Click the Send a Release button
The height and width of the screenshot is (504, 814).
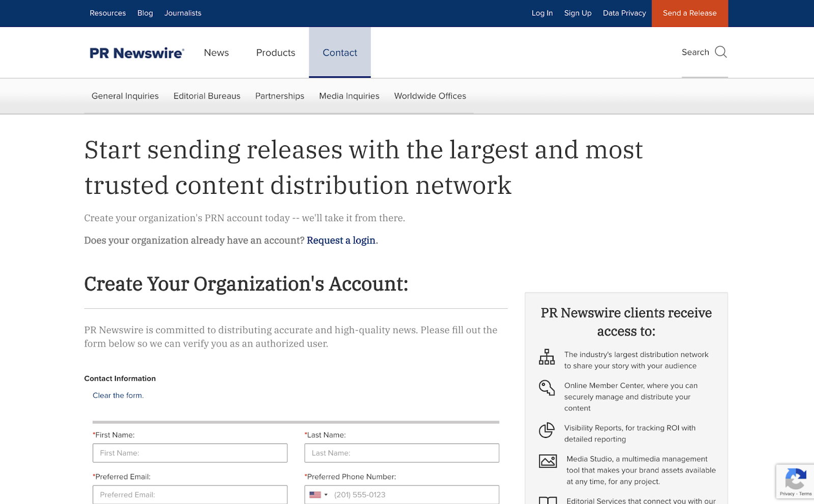point(689,13)
